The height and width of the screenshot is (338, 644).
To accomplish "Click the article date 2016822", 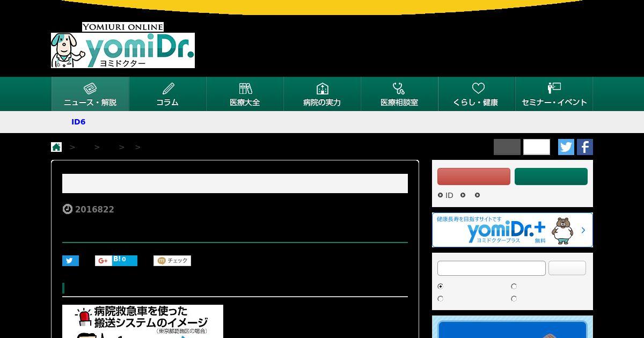I will tap(94, 209).
